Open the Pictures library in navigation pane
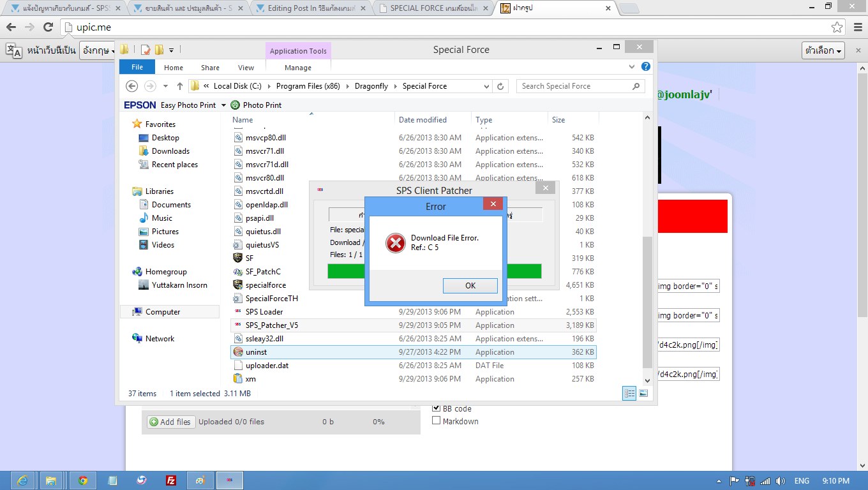 click(165, 232)
